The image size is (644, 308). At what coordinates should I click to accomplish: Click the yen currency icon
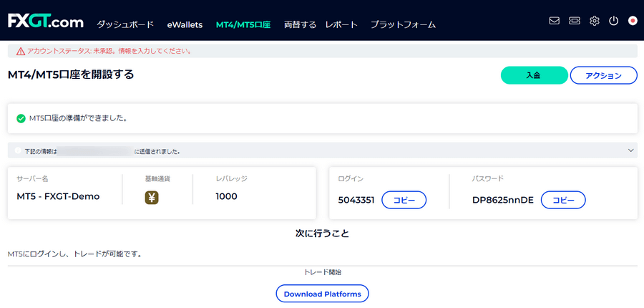152,198
